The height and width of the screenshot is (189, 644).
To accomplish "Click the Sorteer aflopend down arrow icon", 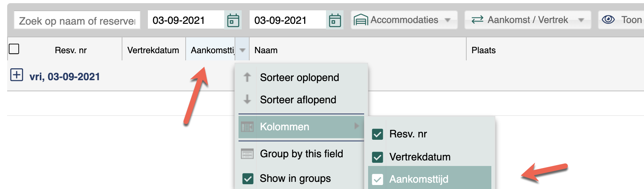I will tap(247, 99).
